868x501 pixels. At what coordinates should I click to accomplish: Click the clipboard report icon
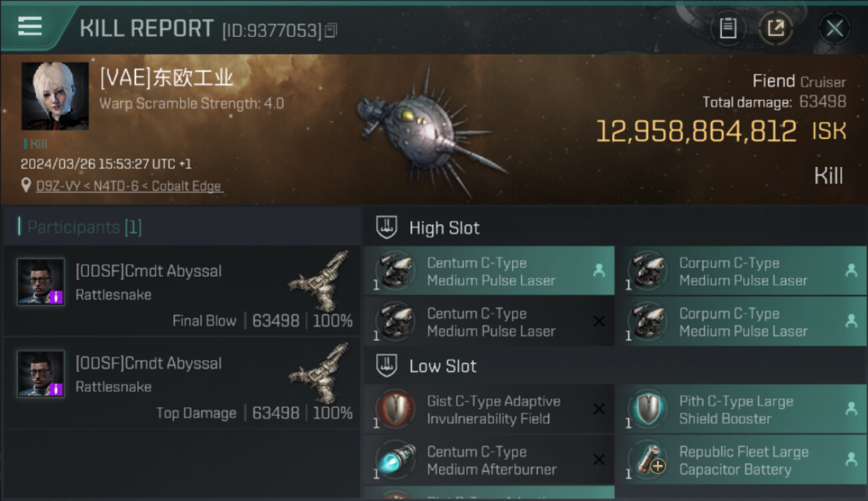pos(728,28)
